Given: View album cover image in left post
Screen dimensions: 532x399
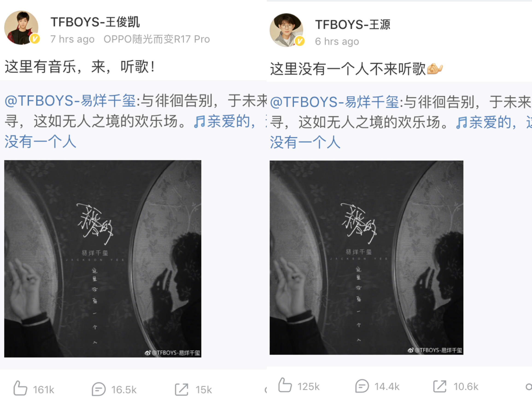Looking at the screenshot, I should click(x=103, y=259).
